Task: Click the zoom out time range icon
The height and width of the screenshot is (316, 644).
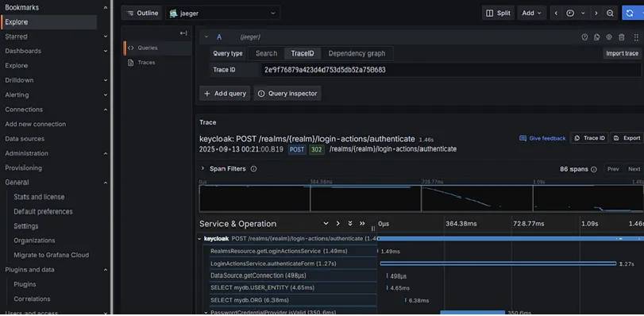Action: [x=610, y=13]
